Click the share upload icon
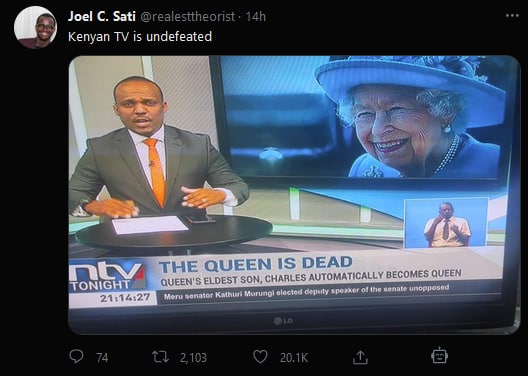Viewport: 528px width, 376px height. pos(360,357)
